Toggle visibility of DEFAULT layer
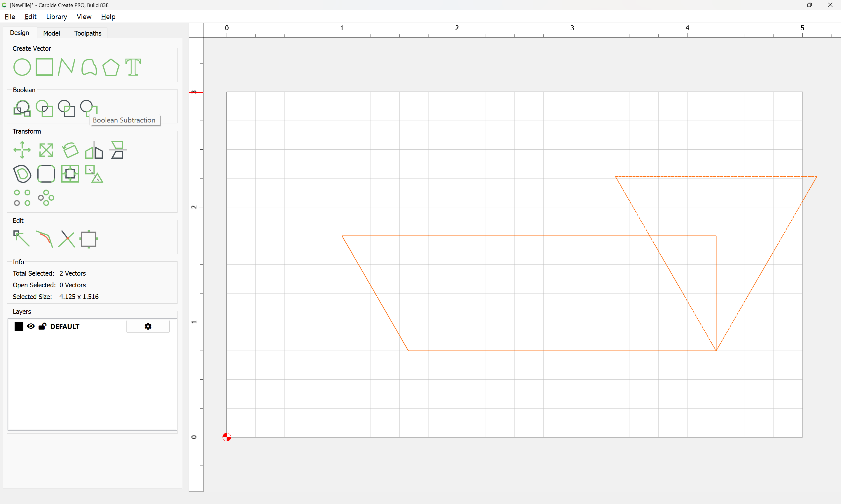Viewport: 841px width, 504px height. point(31,326)
